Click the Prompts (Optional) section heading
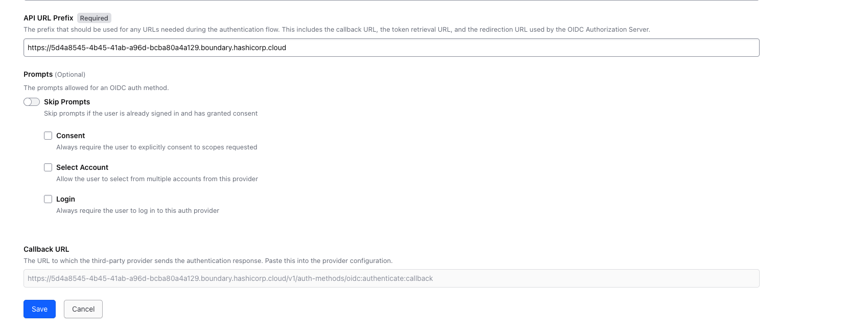Screen dimensions: 868x329 (54, 74)
